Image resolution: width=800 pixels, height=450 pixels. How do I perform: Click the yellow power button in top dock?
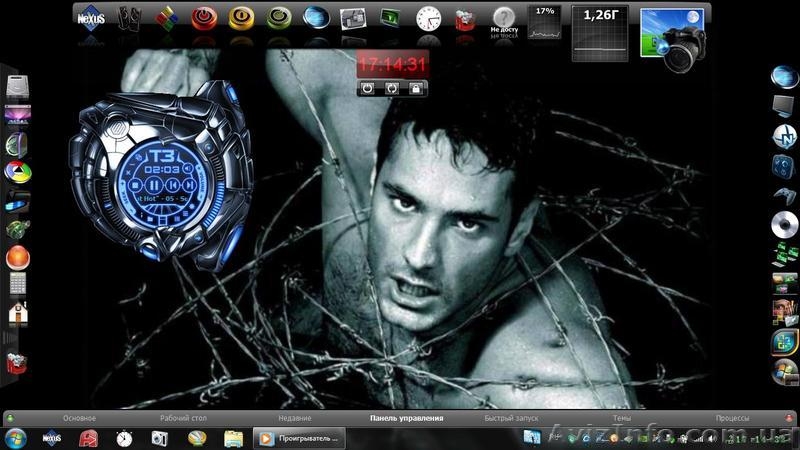(x=240, y=18)
